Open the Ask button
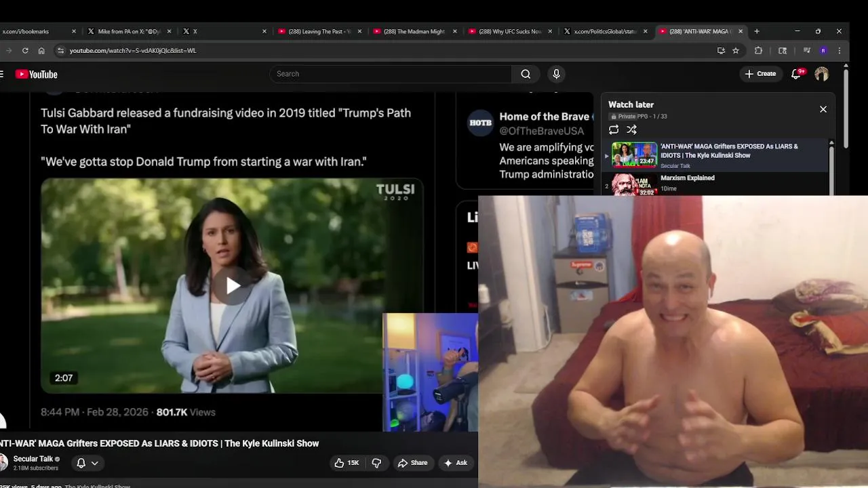The width and height of the screenshot is (868, 488). click(x=455, y=463)
